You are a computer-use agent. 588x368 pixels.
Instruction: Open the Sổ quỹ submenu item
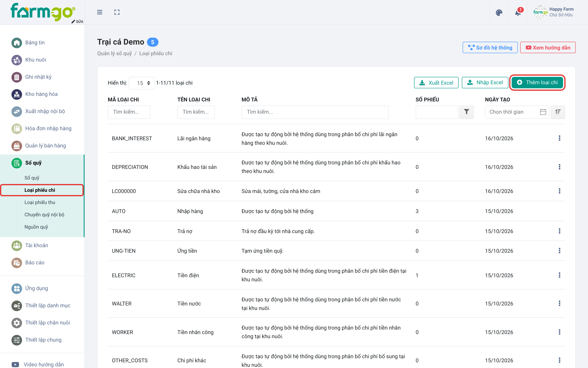click(x=32, y=178)
